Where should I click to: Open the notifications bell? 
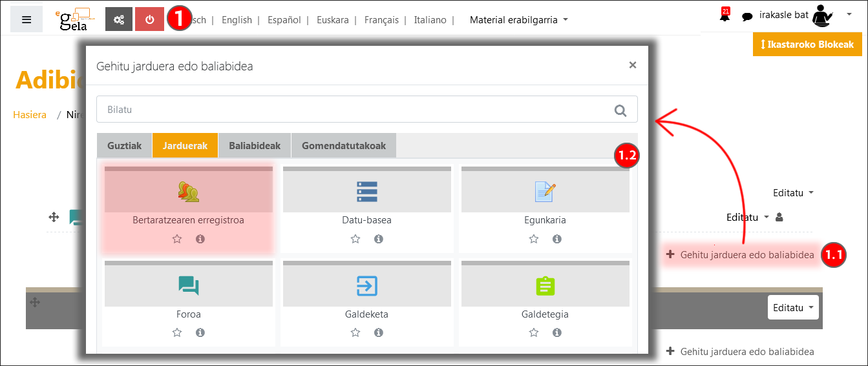click(x=725, y=17)
